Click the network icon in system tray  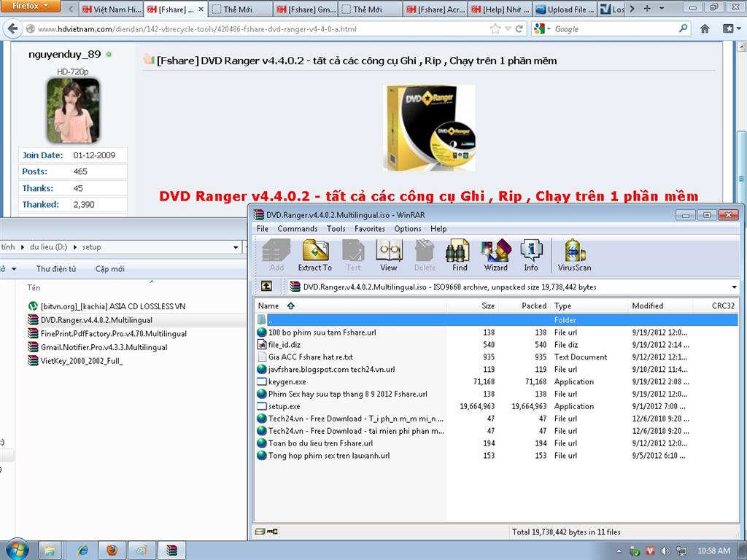click(x=681, y=551)
